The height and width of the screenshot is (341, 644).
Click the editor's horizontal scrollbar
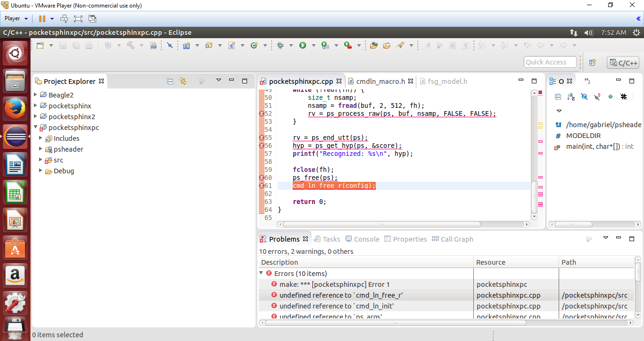point(382,225)
